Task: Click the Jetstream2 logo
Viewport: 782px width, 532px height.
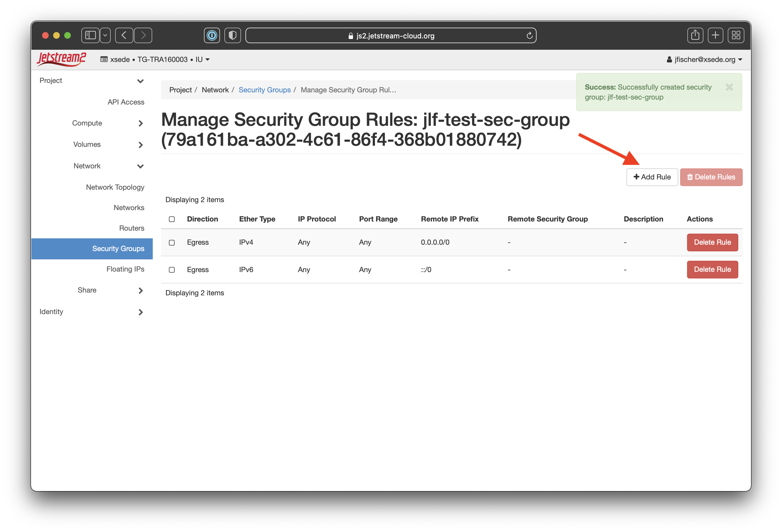Action: tap(61, 59)
